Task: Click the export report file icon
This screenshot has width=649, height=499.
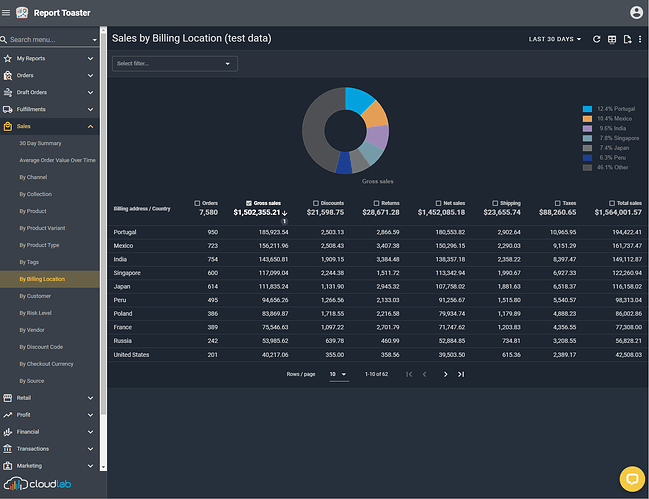Action: point(627,39)
